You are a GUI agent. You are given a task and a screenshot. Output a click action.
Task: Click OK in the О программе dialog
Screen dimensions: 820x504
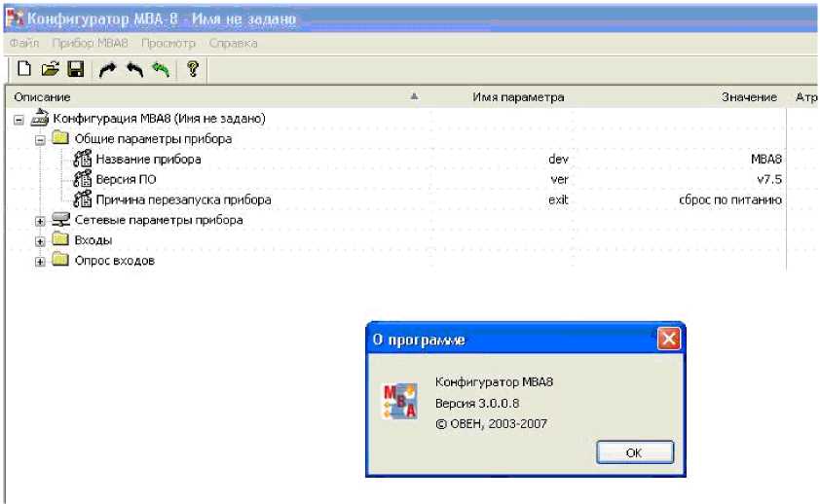pyautogui.click(x=635, y=452)
